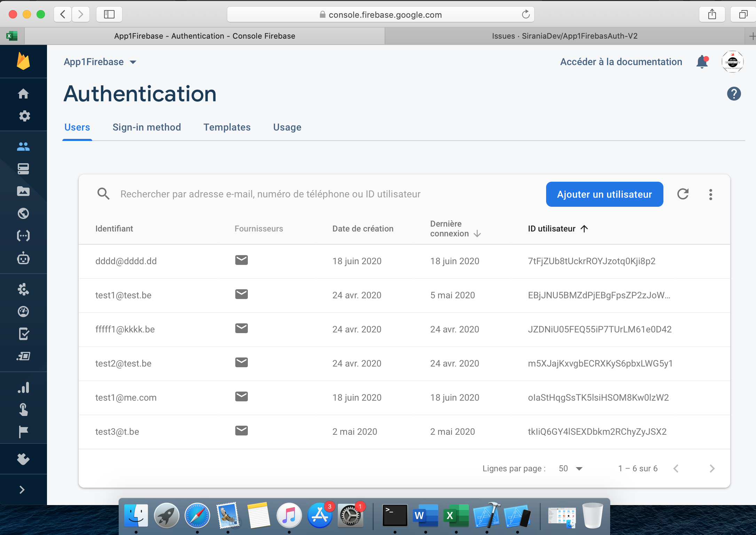
Task: Select user ID 7tFjZUb8tUckrROYJzotq0Kji8p2
Action: pyautogui.click(x=591, y=261)
